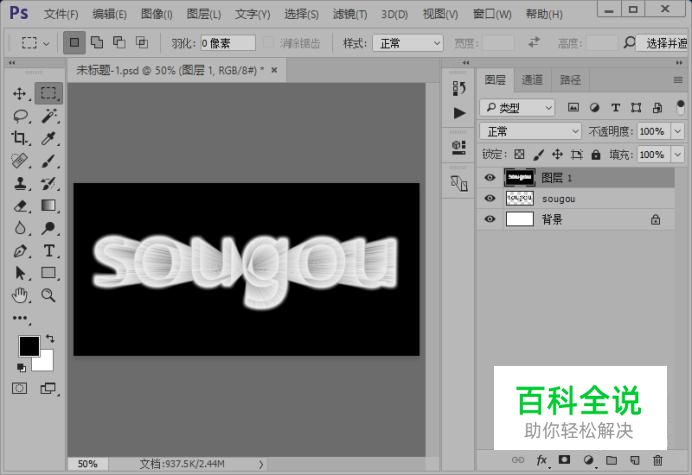Viewport: 692px width, 475px height.
Task: Open the background white color swatch
Action: [x=46, y=363]
